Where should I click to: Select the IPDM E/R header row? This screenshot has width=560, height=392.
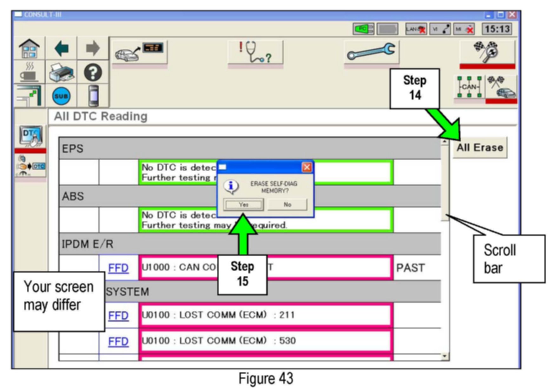(x=250, y=244)
